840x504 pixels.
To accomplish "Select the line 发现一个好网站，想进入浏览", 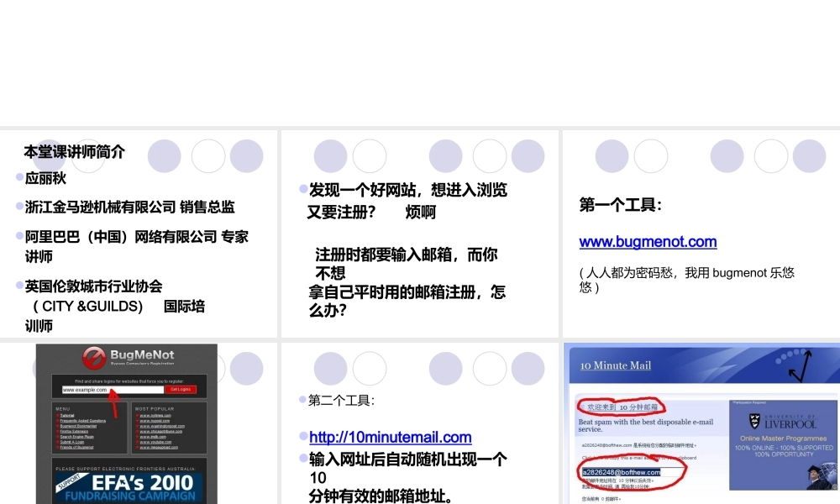I will [x=407, y=190].
